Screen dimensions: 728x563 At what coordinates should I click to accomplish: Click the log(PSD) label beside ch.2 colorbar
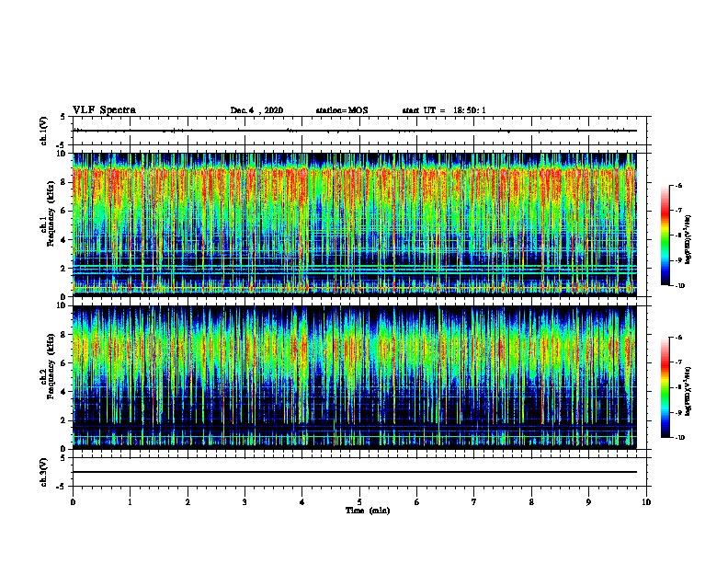688,391
